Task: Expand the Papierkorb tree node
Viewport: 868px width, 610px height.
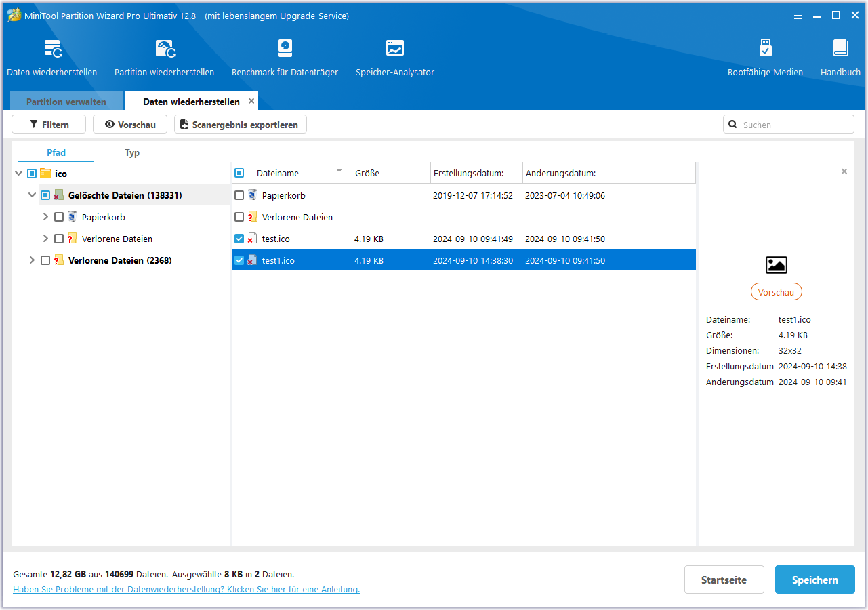Action: tap(45, 217)
